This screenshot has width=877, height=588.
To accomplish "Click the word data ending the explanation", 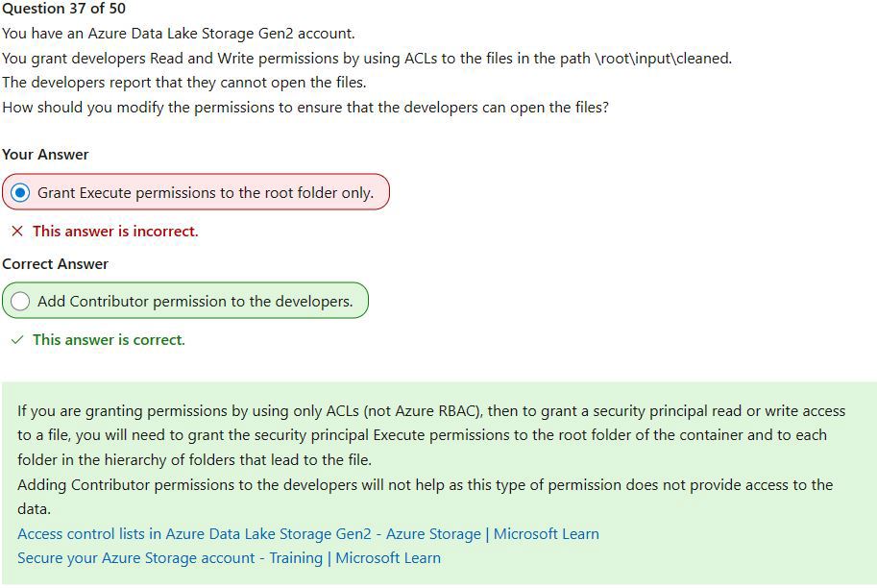I will point(34,509).
